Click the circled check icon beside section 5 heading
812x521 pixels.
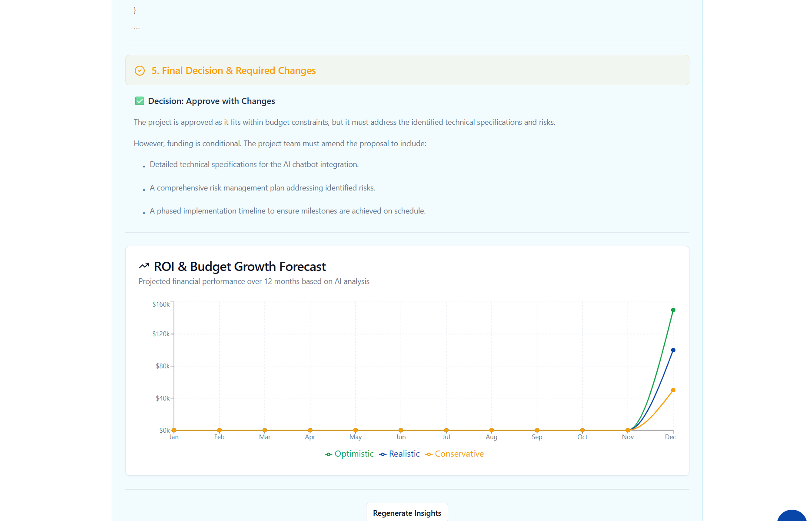pyautogui.click(x=140, y=70)
